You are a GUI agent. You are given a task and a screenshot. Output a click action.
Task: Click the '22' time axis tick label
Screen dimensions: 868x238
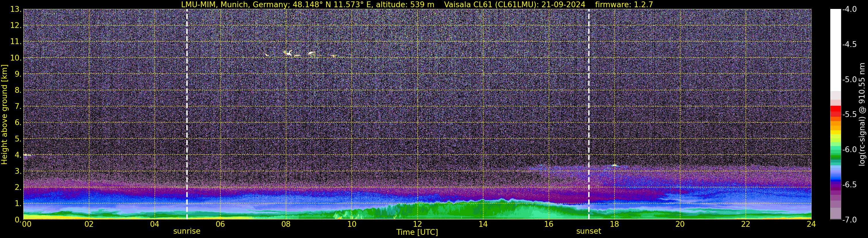746,224
